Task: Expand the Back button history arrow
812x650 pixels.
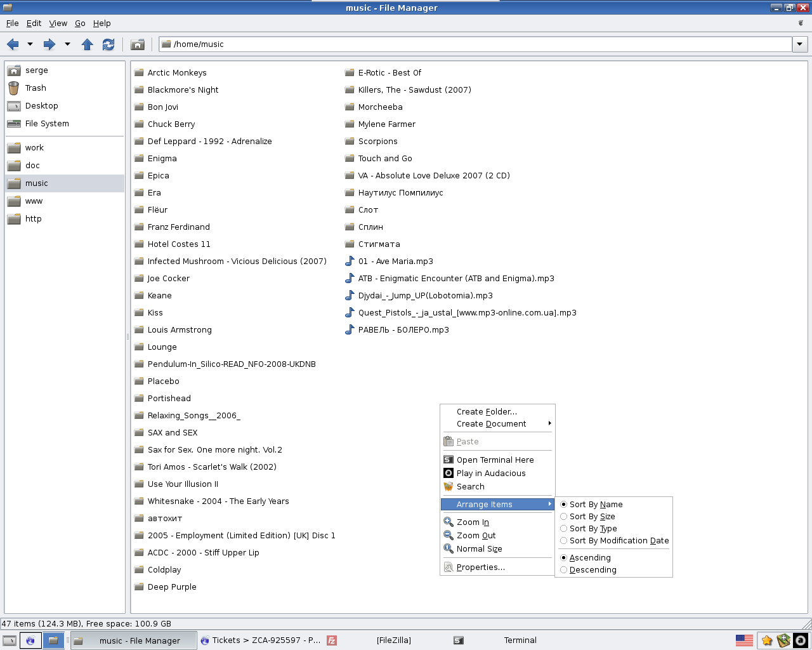Action: click(30, 44)
